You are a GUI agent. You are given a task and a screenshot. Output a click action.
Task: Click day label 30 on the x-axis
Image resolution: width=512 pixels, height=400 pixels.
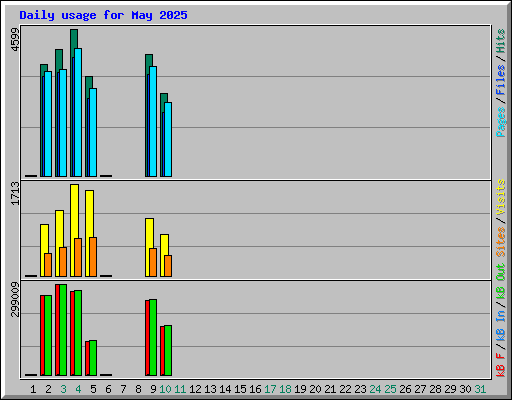point(465,389)
